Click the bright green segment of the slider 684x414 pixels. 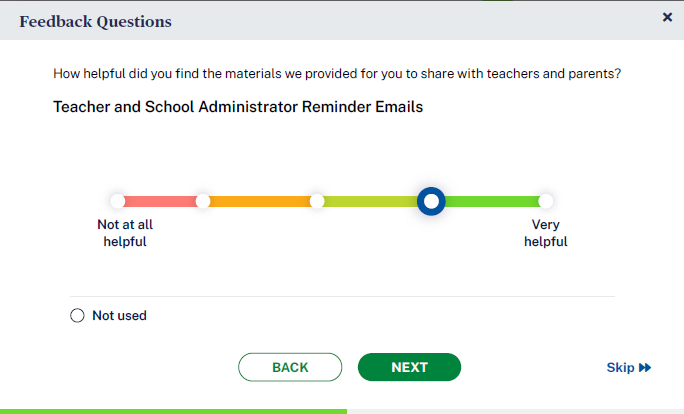pos(492,201)
